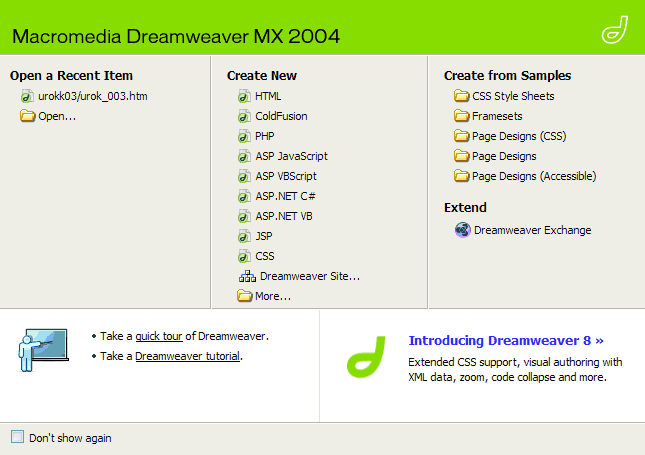Create new ASP VBScript page
Screen dimensions: 645x455
tap(286, 176)
